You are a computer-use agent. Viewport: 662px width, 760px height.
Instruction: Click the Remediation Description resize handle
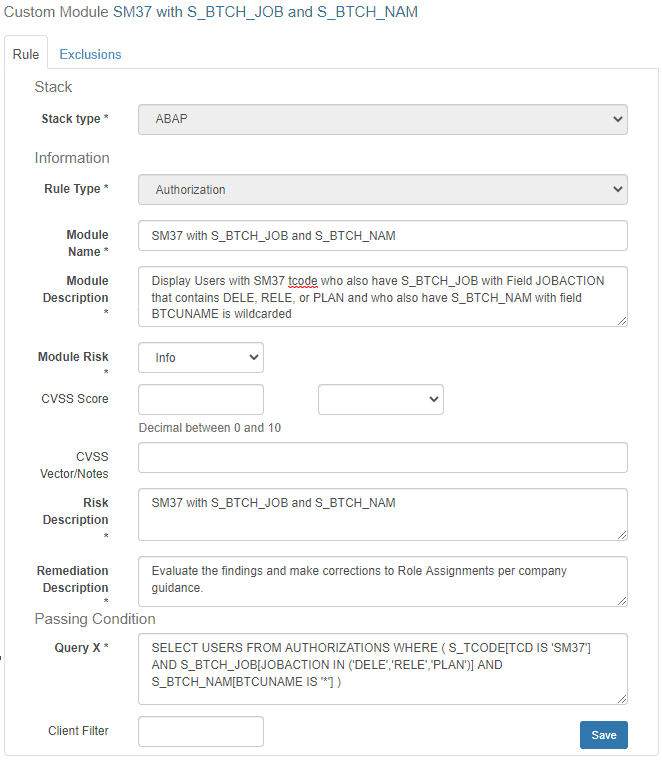tap(622, 600)
